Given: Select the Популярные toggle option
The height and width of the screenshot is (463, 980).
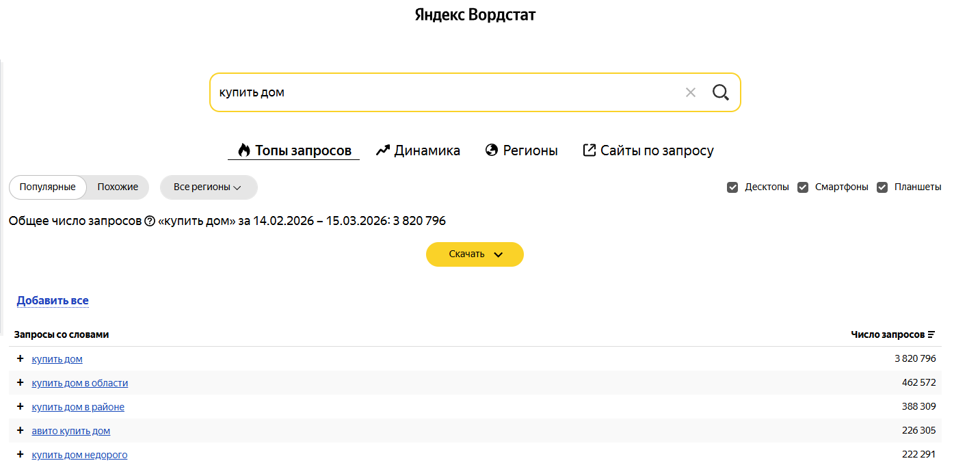Looking at the screenshot, I should click(x=48, y=187).
